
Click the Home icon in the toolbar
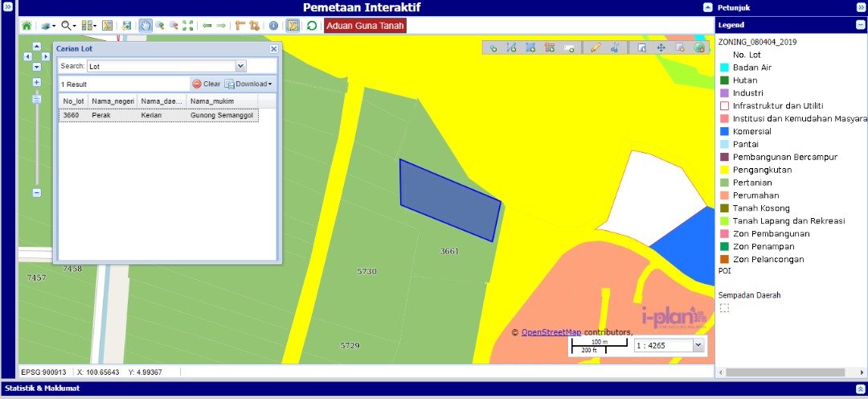[27, 26]
